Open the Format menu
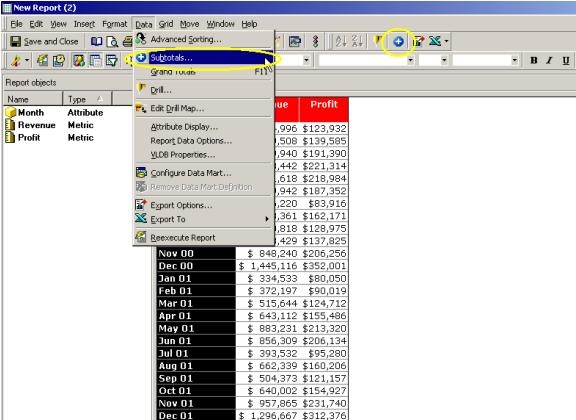The image size is (576, 420). (115, 24)
